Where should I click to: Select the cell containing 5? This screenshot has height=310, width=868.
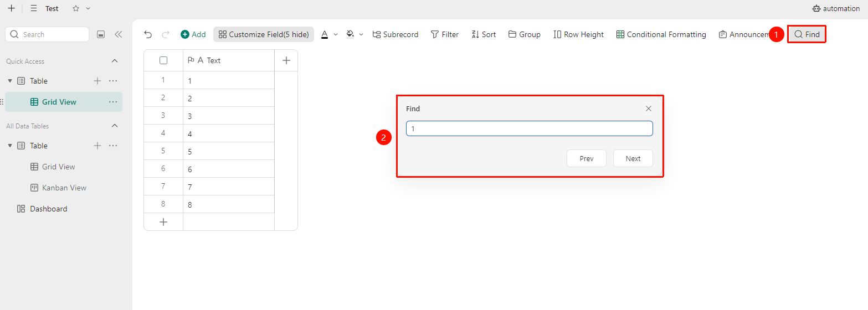pos(229,151)
